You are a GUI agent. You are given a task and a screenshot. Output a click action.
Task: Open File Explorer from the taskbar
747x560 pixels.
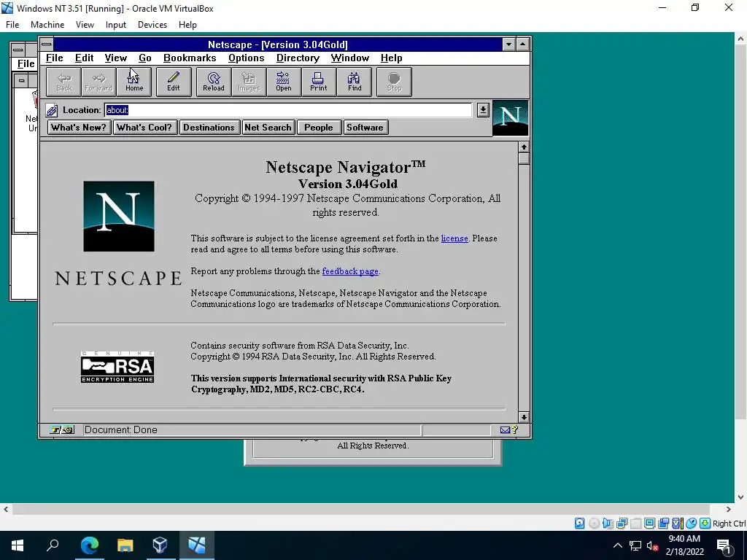click(x=125, y=545)
